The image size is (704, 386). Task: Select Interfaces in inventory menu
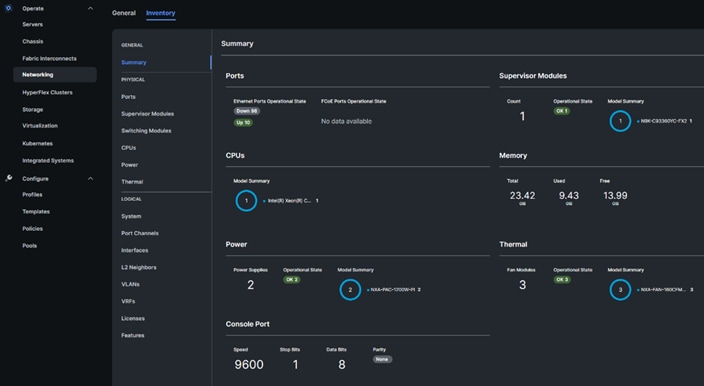[x=135, y=250]
